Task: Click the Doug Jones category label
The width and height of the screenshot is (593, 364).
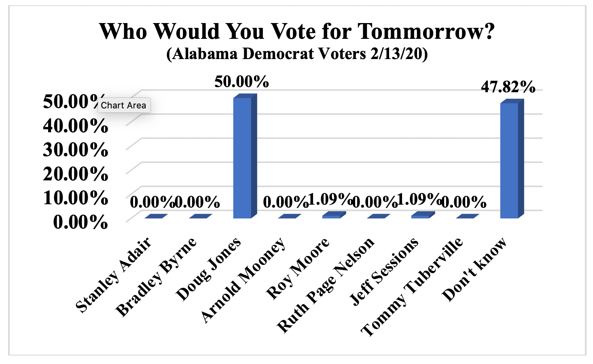Action: tap(209, 269)
